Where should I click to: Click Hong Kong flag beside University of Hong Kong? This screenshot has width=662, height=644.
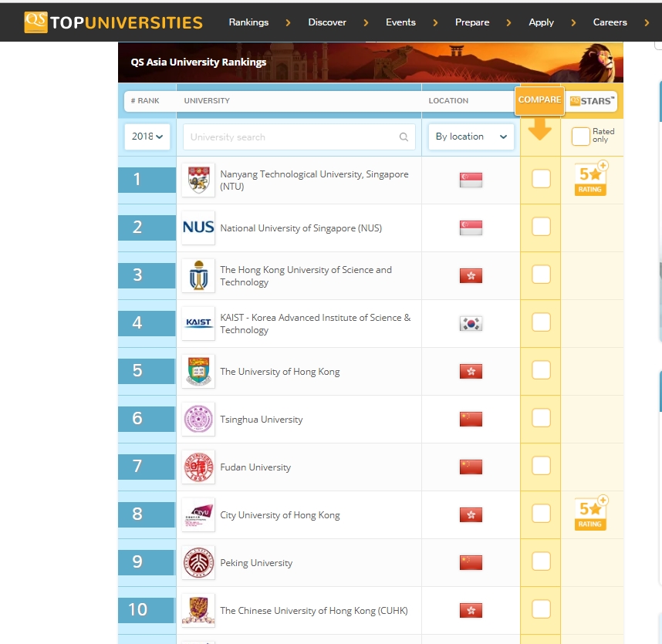click(x=471, y=372)
